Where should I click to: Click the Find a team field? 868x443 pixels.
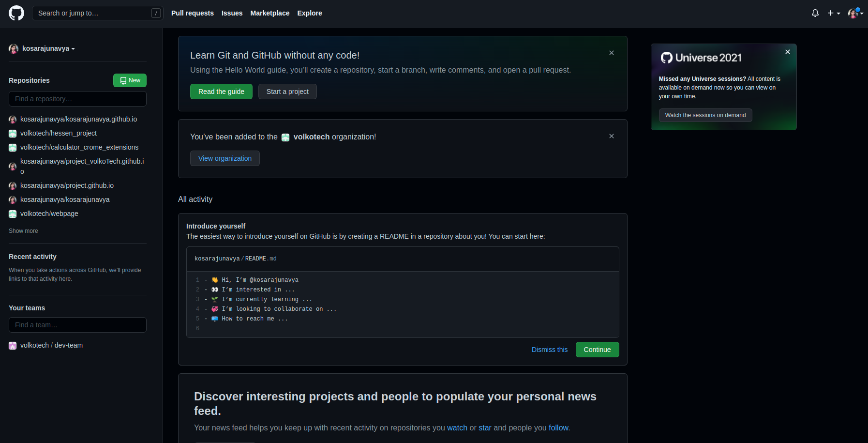click(77, 325)
